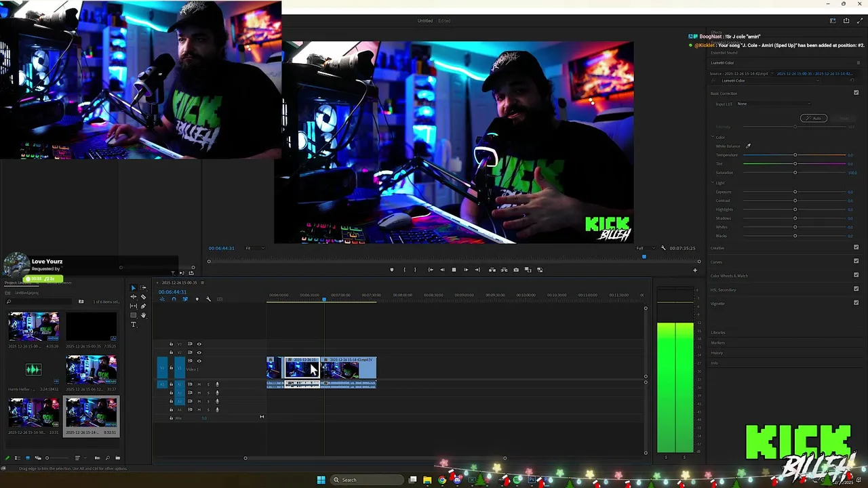Reset the Lumetri Color effect

[852, 80]
